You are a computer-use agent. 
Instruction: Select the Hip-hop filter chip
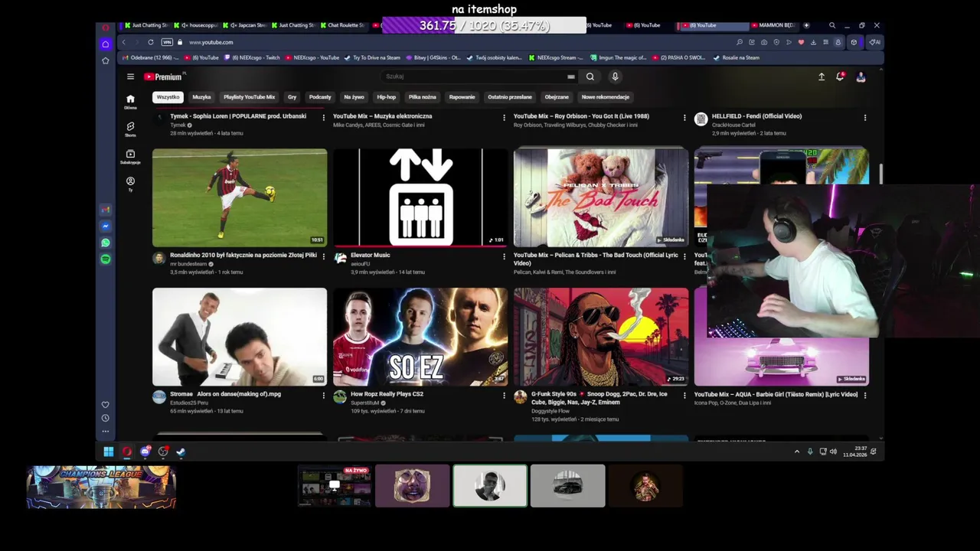[386, 97]
